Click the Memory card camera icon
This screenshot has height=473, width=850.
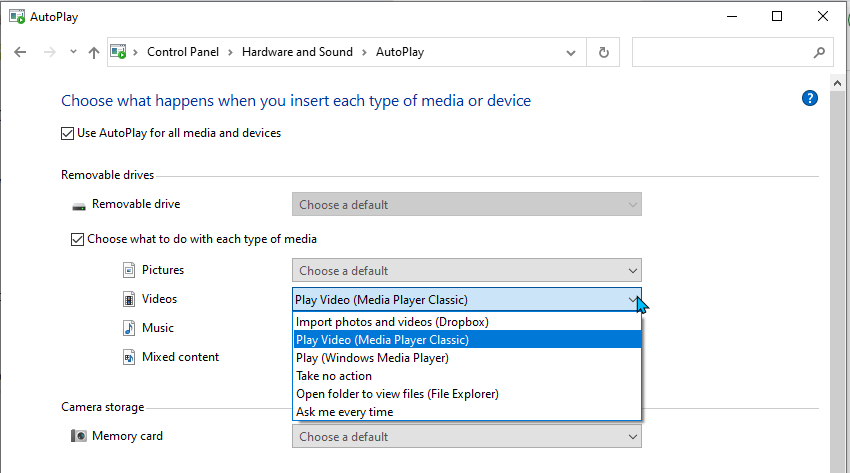(x=79, y=436)
